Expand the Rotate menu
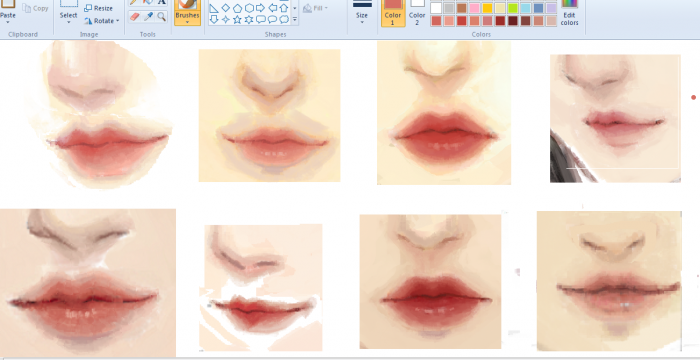The image size is (700, 360). tap(101, 21)
